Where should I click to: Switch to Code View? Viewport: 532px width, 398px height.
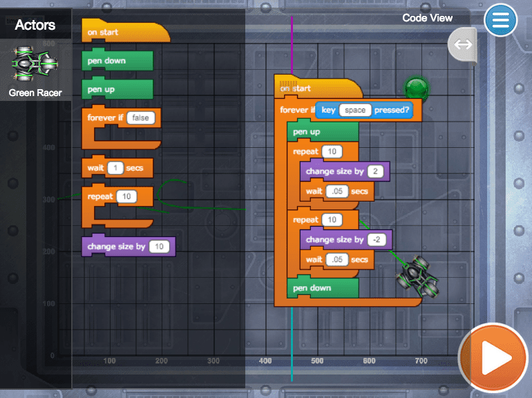(x=427, y=18)
